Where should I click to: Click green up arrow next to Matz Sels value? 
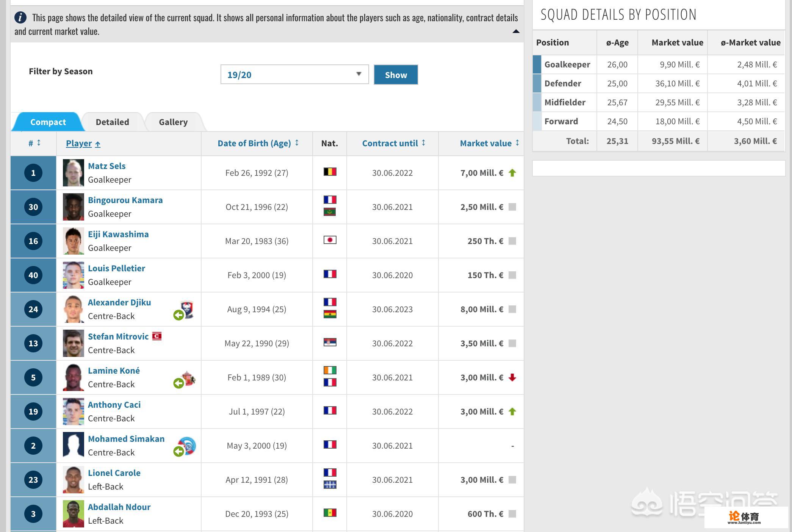(x=512, y=173)
